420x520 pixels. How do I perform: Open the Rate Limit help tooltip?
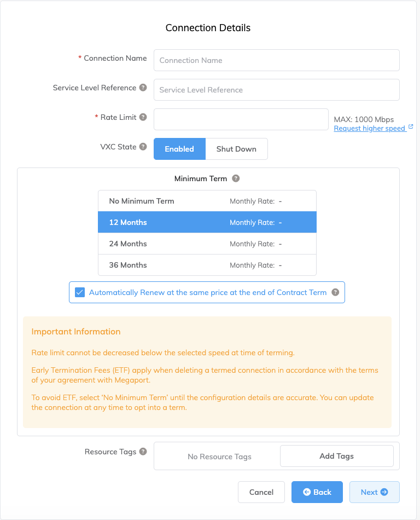pos(143,117)
